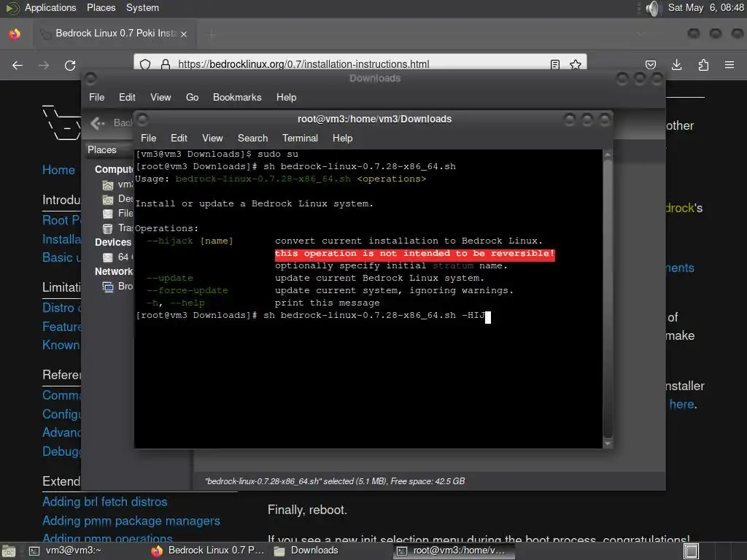Click the Firefox back arrow
This screenshot has width=747, height=560.
18,65
